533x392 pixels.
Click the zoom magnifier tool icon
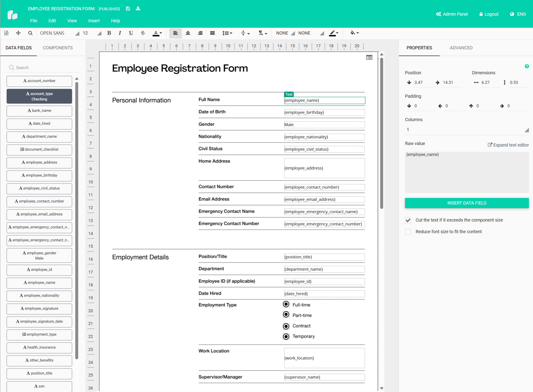tap(30, 33)
